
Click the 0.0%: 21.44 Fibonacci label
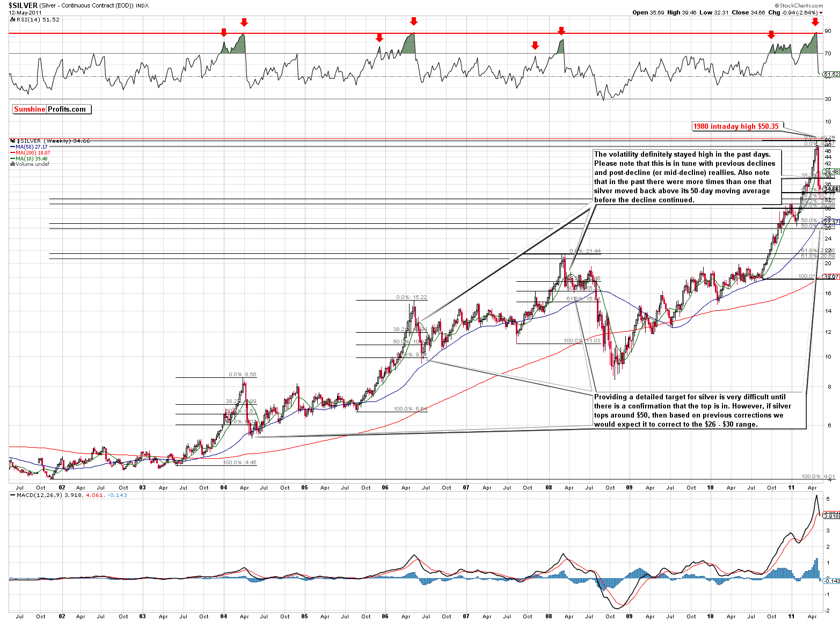click(585, 251)
